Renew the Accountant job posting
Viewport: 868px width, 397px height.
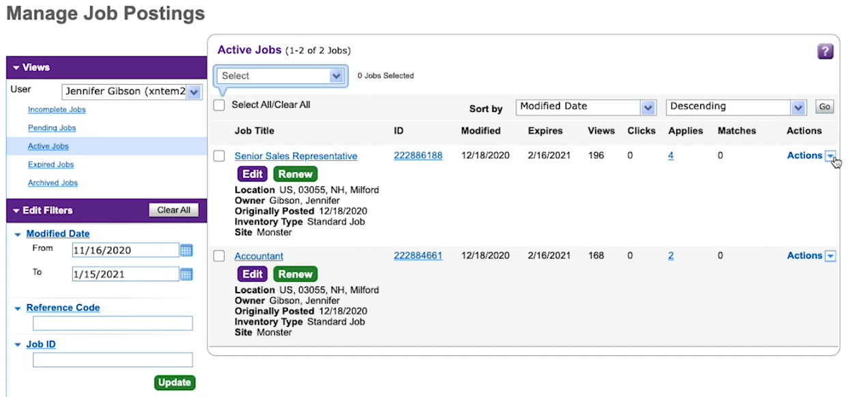(295, 274)
